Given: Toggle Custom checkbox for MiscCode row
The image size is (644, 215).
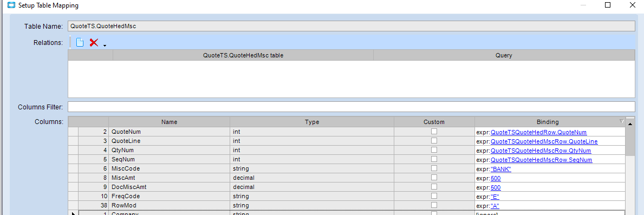Looking at the screenshot, I should (x=434, y=168).
